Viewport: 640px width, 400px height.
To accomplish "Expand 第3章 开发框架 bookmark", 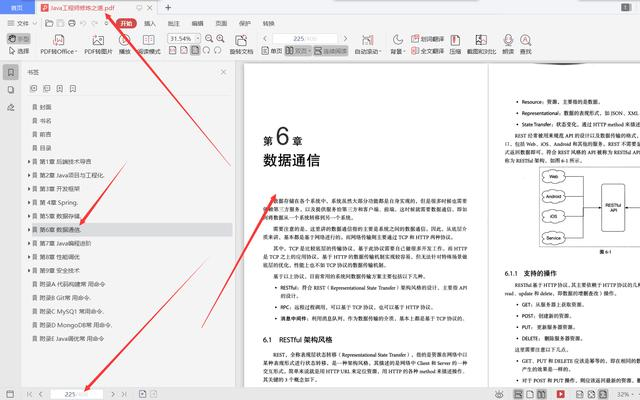I will coord(29,189).
